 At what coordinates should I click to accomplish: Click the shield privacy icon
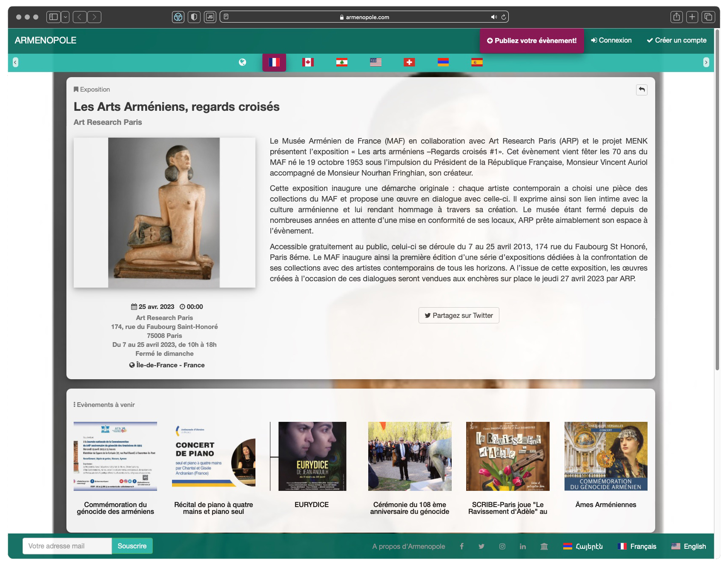tap(194, 17)
